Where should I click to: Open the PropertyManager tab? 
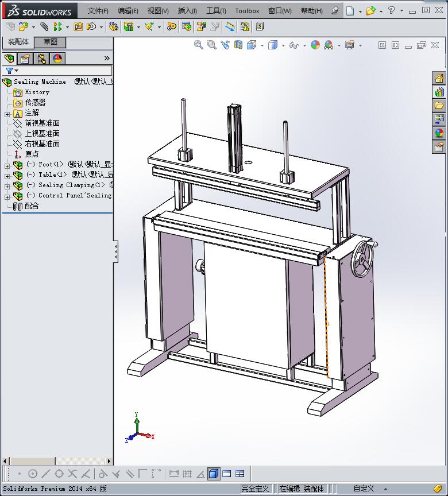point(25,59)
